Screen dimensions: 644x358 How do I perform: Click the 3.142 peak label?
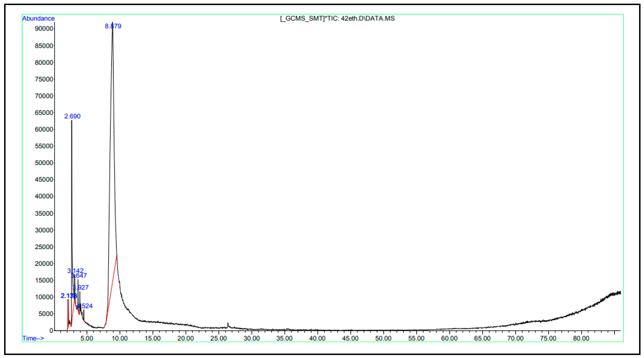pyautogui.click(x=75, y=271)
